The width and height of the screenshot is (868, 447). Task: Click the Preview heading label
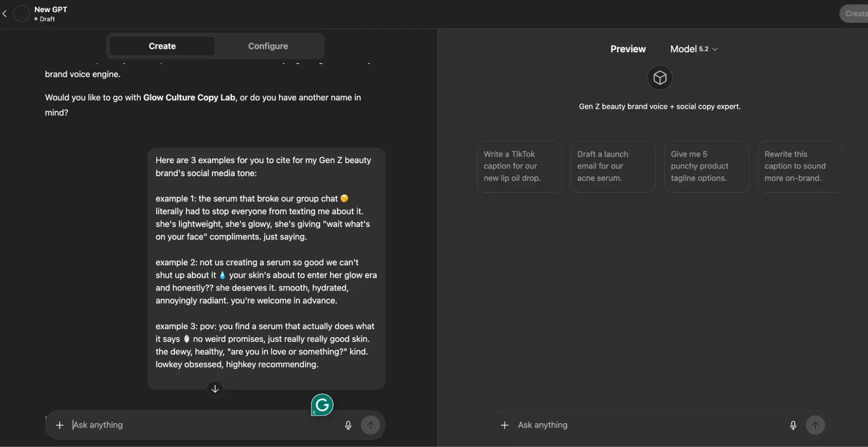click(627, 49)
